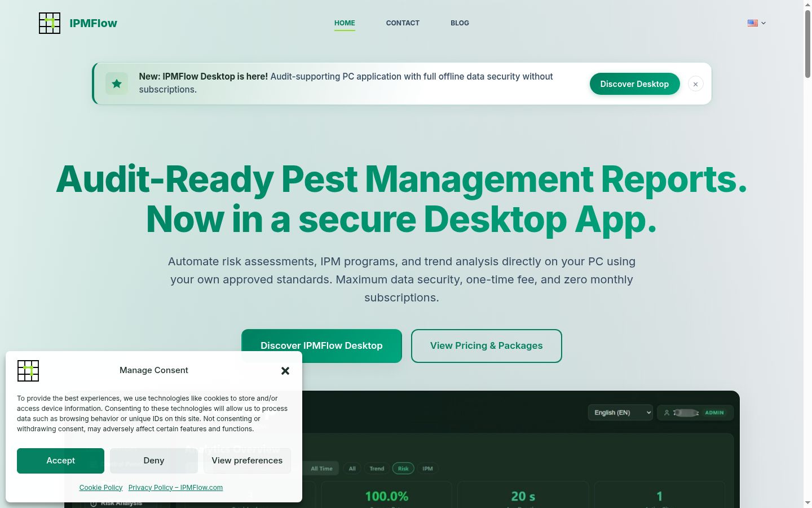Screen dimensions: 812x508
Task: Select the Risk filter pill
Action: pos(403,468)
